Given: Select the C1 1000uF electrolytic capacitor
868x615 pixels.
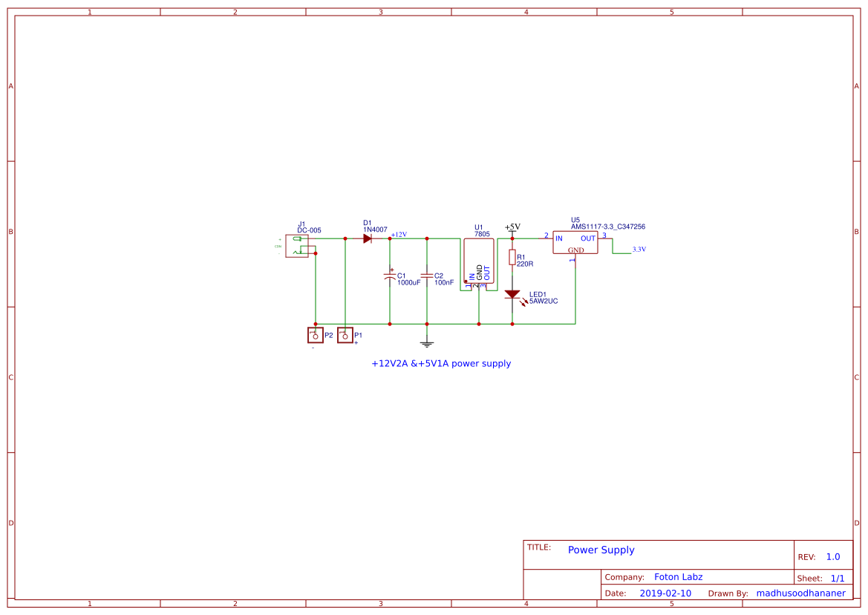Looking at the screenshot, I should pos(388,277).
